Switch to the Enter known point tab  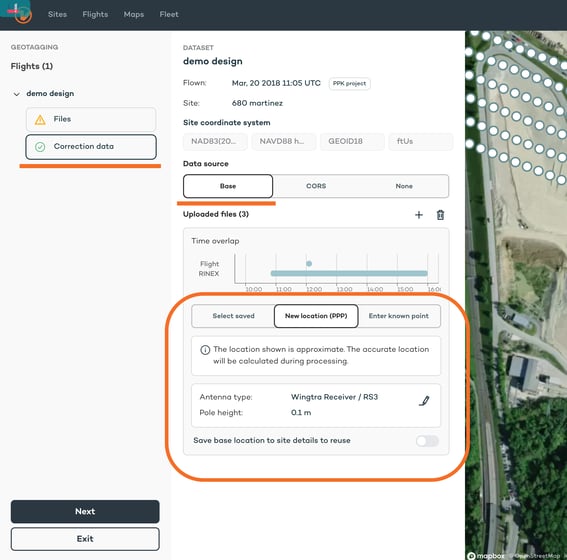tap(399, 316)
